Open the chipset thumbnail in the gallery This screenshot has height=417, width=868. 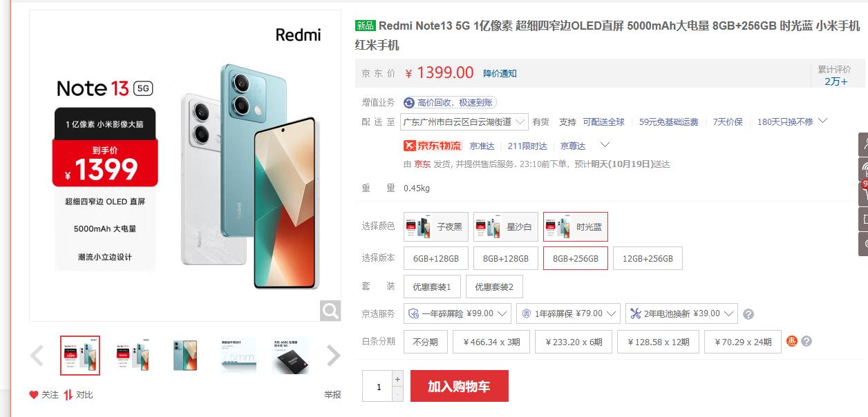click(291, 356)
